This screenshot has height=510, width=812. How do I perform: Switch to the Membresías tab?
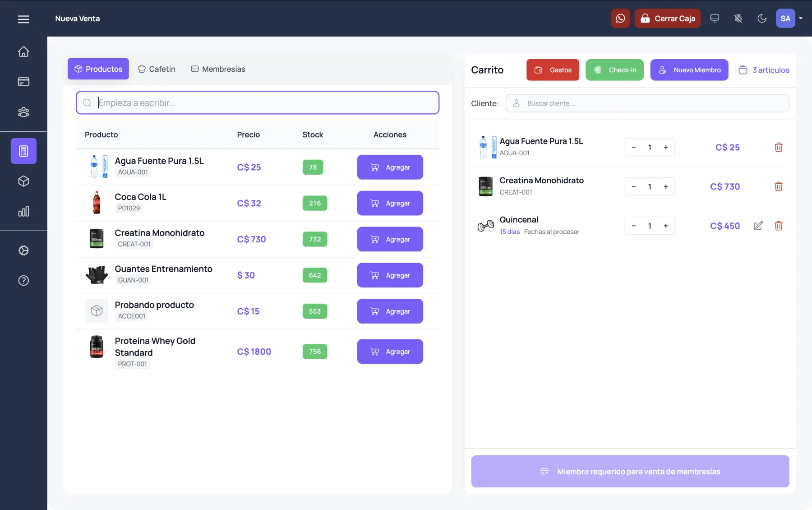click(218, 69)
